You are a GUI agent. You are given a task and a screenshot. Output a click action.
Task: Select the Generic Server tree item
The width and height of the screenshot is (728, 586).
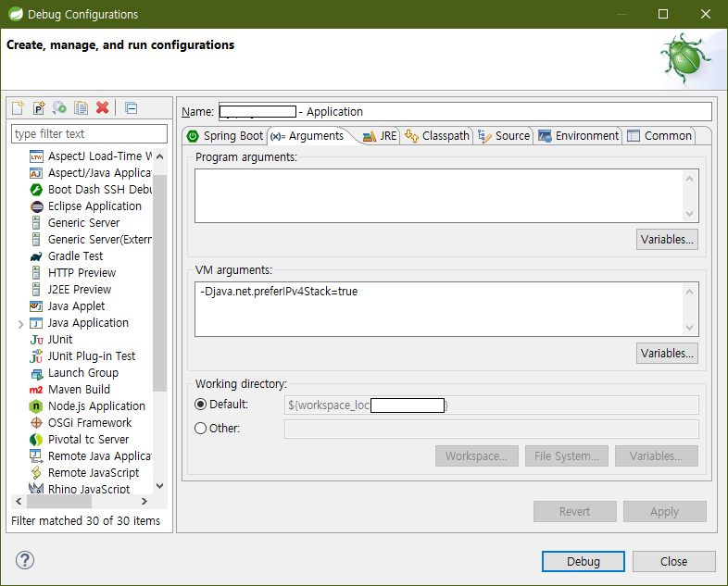84,223
